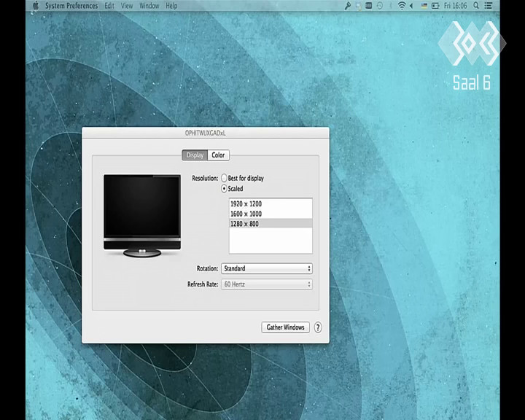Screen dimensions: 525x420
Task: Open the Wi-Fi status menu
Action: [x=402, y=6]
